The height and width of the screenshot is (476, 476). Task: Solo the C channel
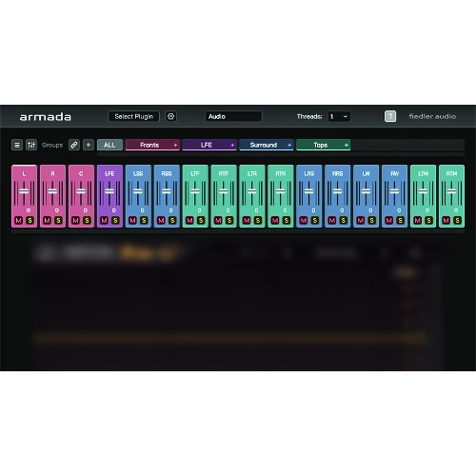pos(87,220)
